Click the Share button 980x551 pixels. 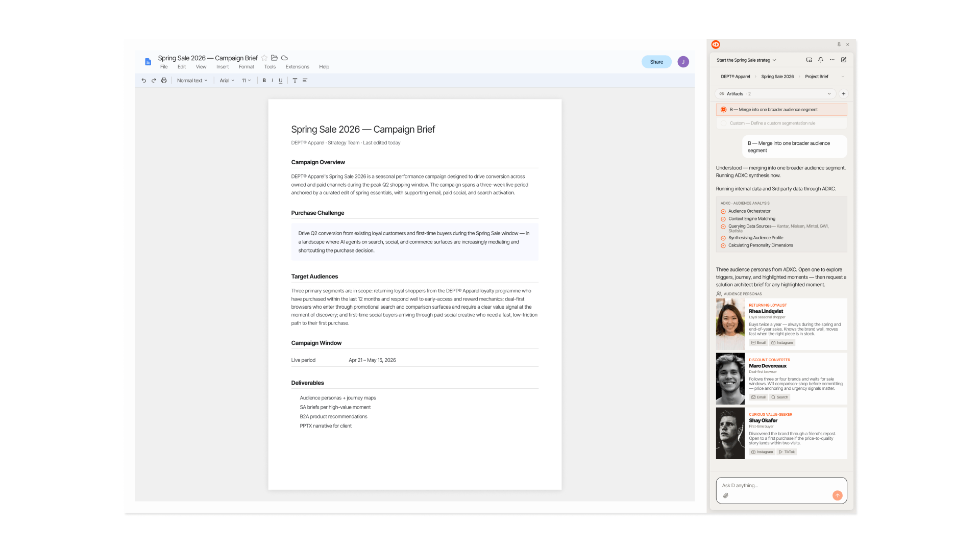click(656, 62)
